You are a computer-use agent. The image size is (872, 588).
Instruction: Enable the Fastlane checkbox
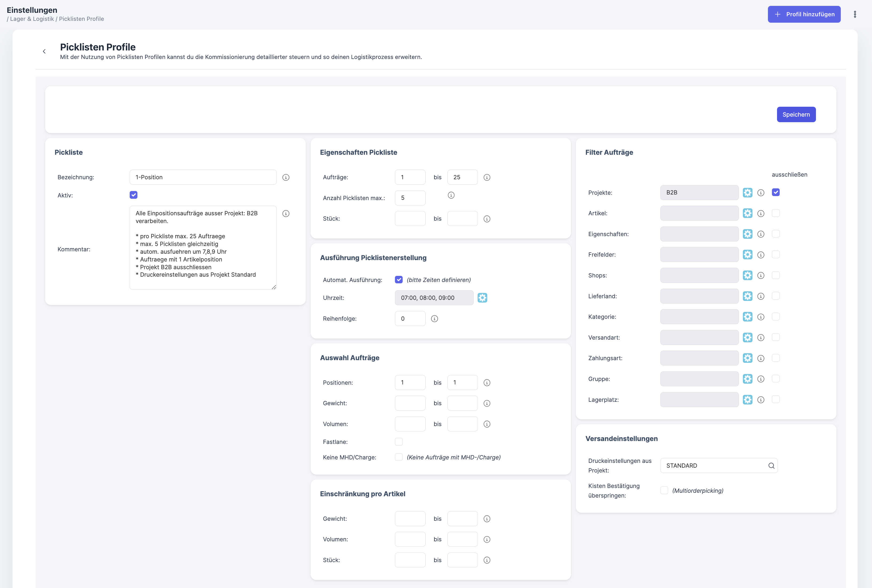[399, 442]
